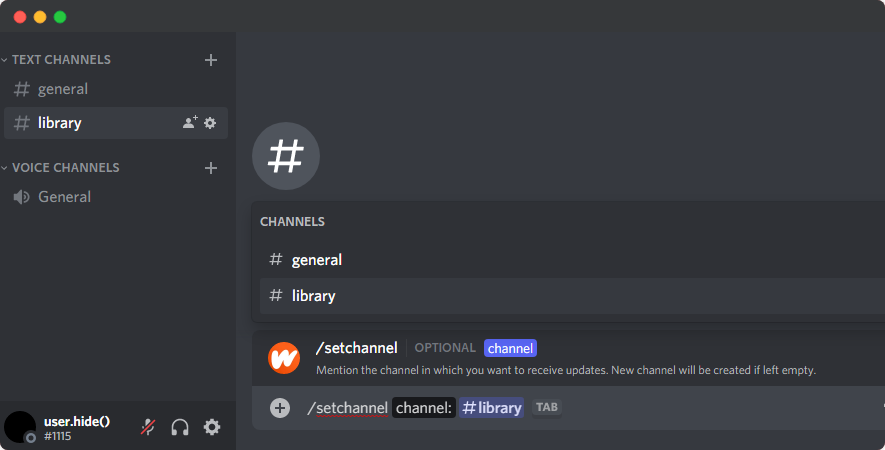Toggle deafen with headphones icon
The image size is (885, 450).
(180, 427)
